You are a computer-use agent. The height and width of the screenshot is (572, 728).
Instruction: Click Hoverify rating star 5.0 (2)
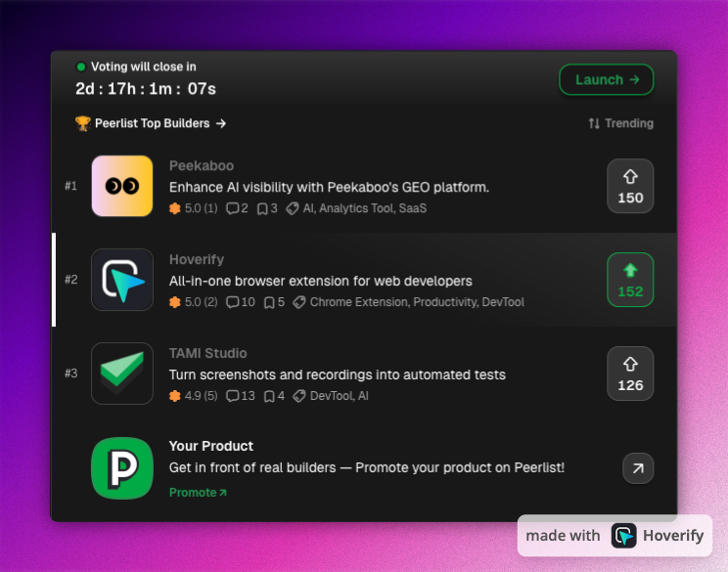pyautogui.click(x=175, y=302)
